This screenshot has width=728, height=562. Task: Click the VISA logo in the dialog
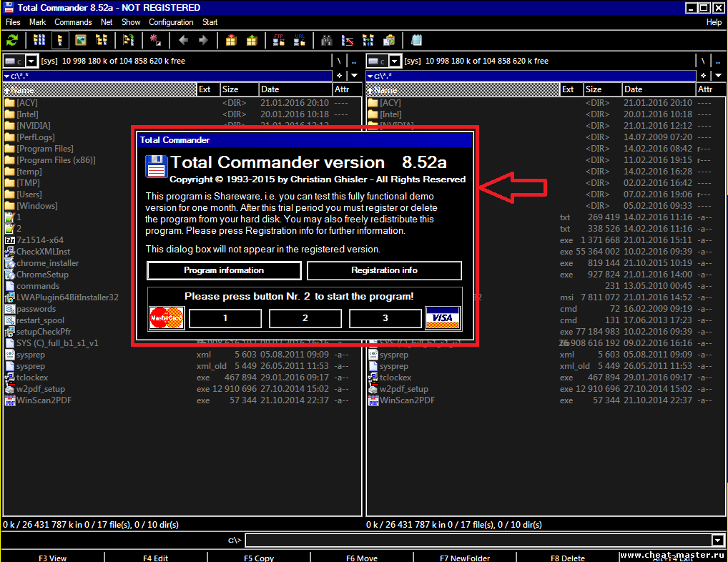(x=443, y=318)
